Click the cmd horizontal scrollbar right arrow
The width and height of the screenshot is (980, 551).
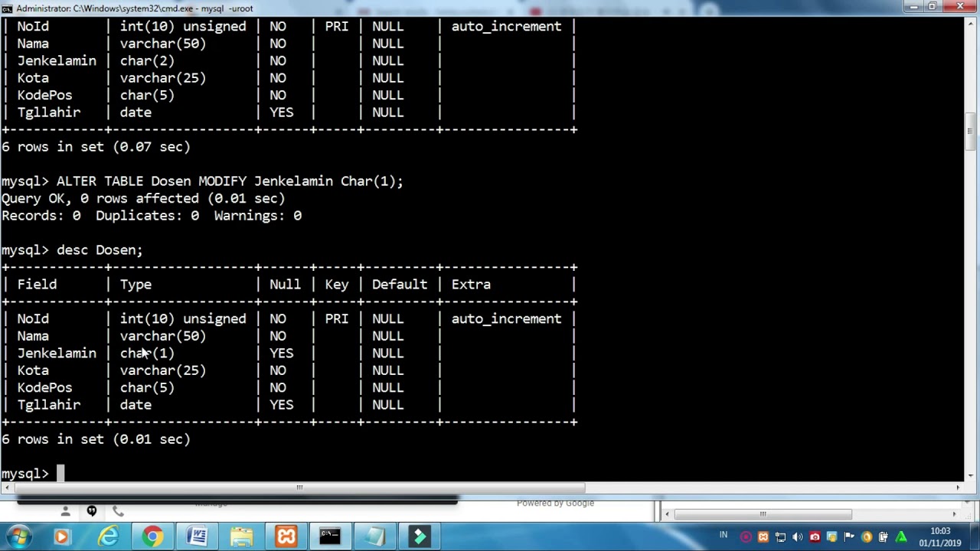[x=958, y=487]
